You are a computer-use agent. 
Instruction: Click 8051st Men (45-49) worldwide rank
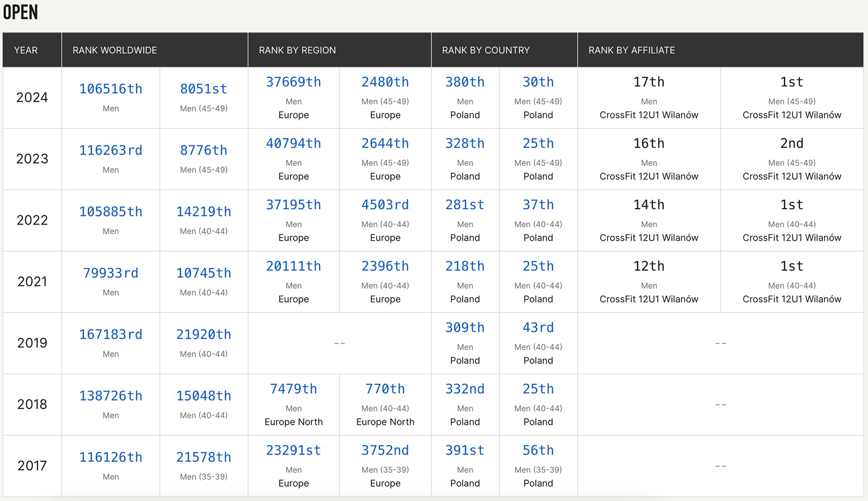(x=203, y=89)
